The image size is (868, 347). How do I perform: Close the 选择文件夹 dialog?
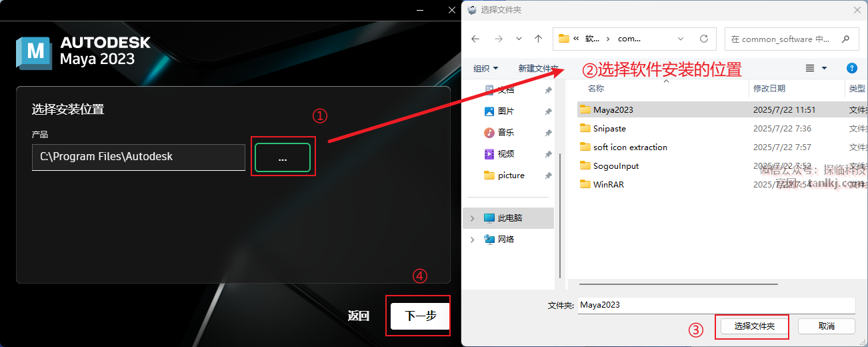(857, 10)
